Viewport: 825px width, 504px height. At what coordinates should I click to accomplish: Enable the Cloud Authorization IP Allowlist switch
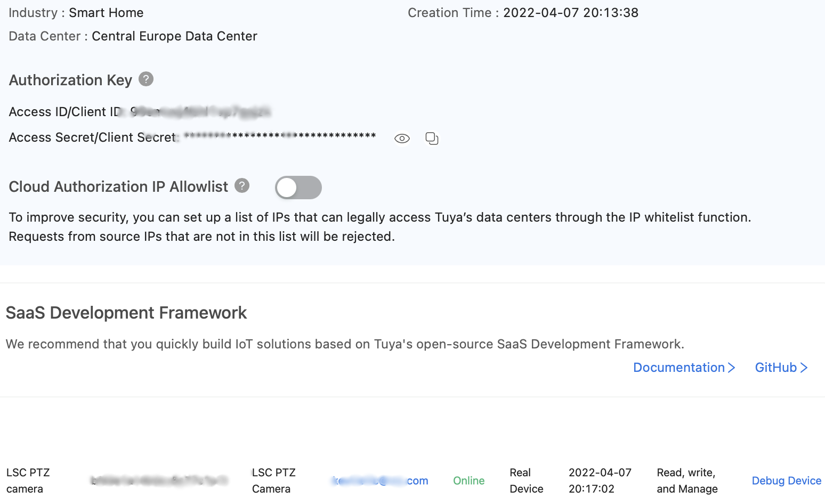point(298,188)
